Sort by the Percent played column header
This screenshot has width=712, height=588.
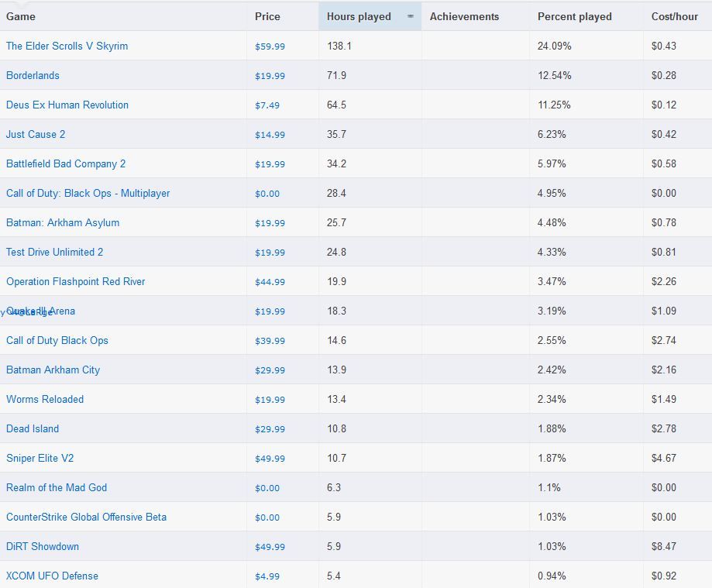[574, 16]
